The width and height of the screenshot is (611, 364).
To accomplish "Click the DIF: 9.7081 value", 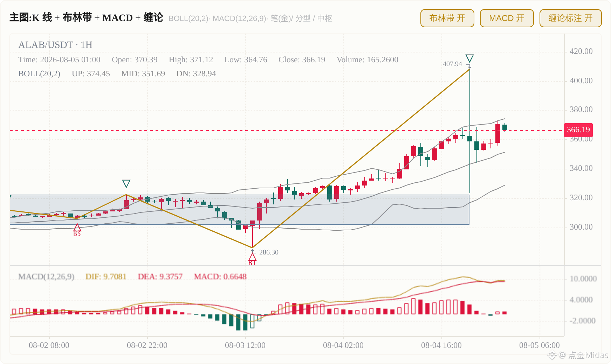I will [106, 277].
